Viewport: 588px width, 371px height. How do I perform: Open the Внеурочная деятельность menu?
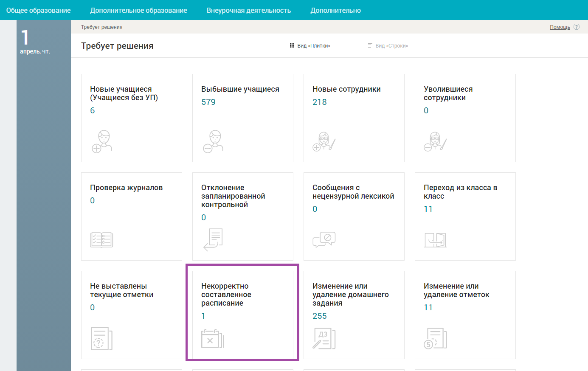[249, 10]
